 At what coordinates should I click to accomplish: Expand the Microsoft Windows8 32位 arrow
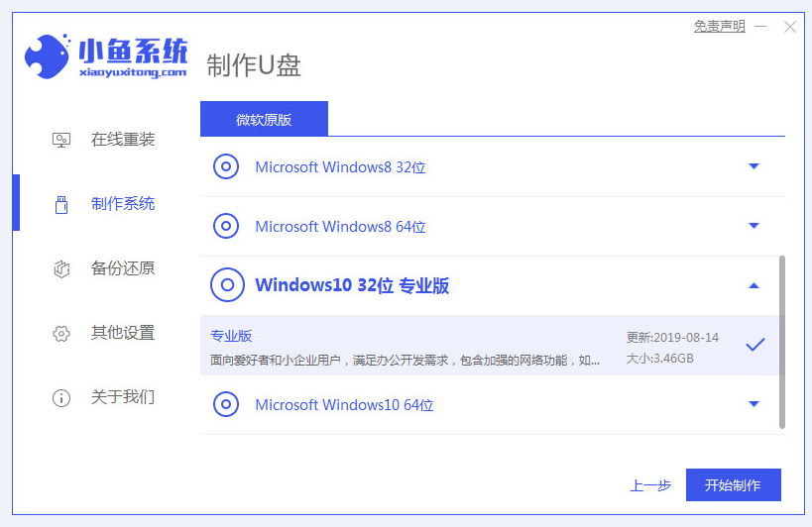tap(754, 166)
